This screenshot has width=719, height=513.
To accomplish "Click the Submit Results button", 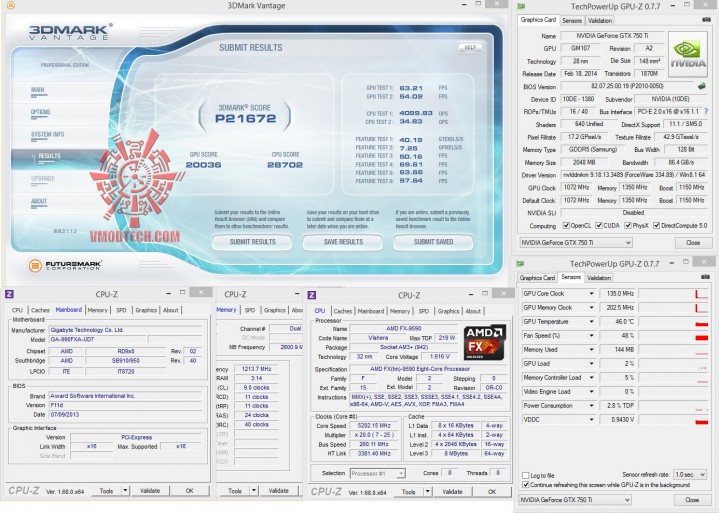I will point(252,242).
